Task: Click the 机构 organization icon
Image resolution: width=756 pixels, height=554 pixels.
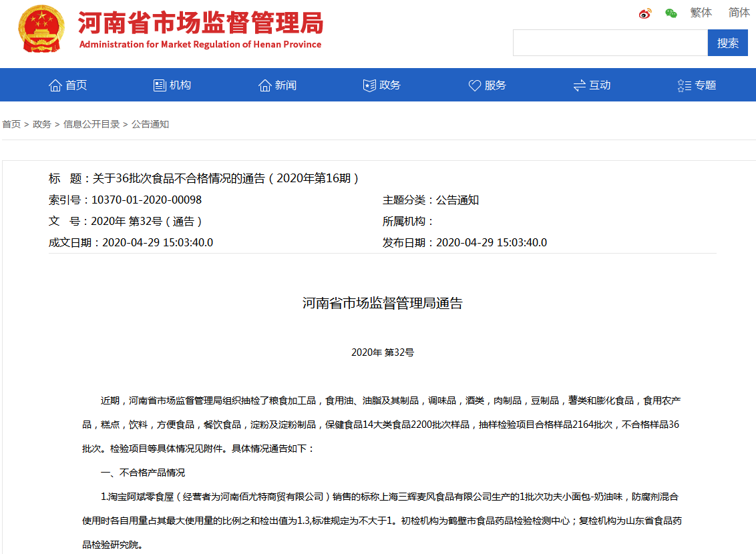Action: [159, 84]
